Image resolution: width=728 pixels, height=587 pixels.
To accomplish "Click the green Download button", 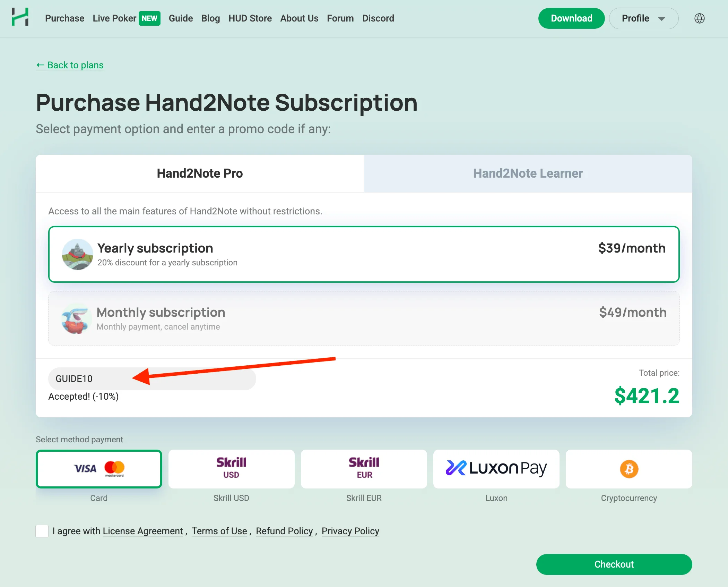I will pos(571,18).
